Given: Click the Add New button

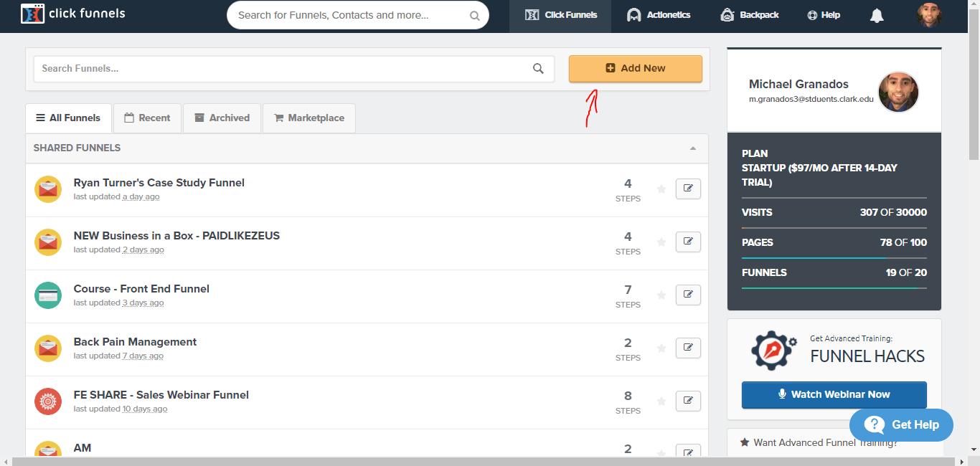Looking at the screenshot, I should (x=636, y=68).
